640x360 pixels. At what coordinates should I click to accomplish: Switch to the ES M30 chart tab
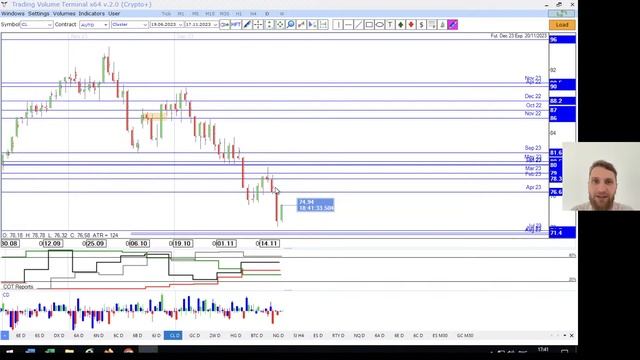tap(440, 336)
